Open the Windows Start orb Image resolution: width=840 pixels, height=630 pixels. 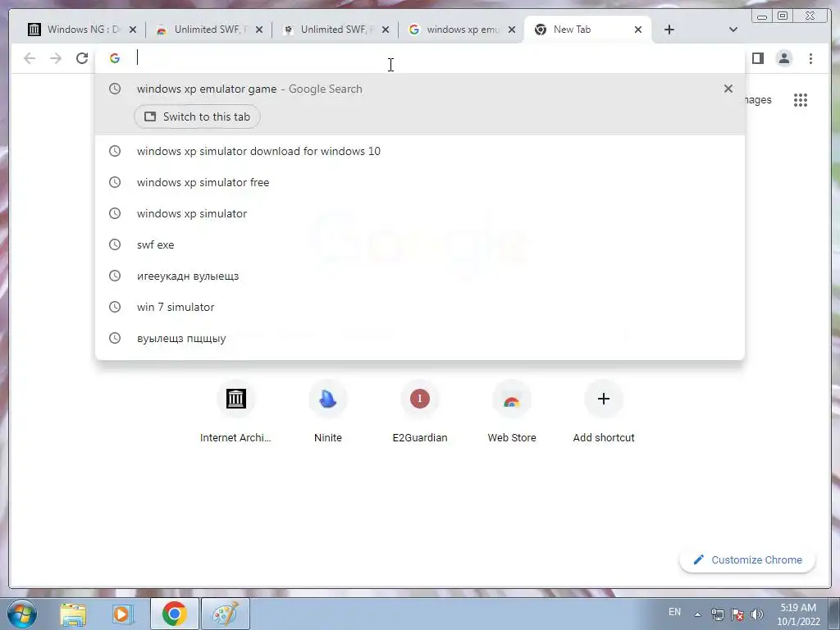[22, 614]
